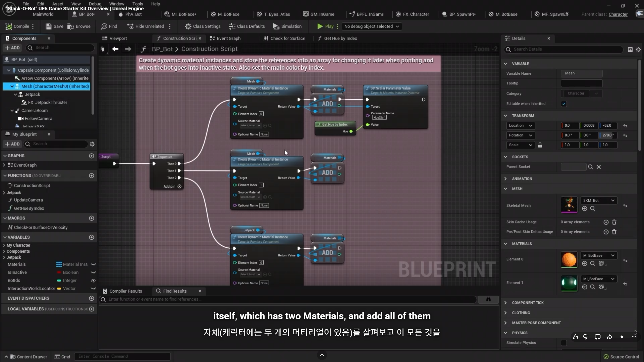Open Details panel settings gear
Screen dimensions: 644x362
coord(638,50)
